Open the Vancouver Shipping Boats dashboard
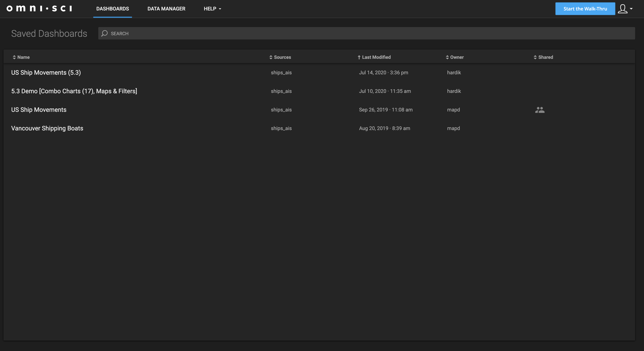Screen dimensions: 644x351 47,128
